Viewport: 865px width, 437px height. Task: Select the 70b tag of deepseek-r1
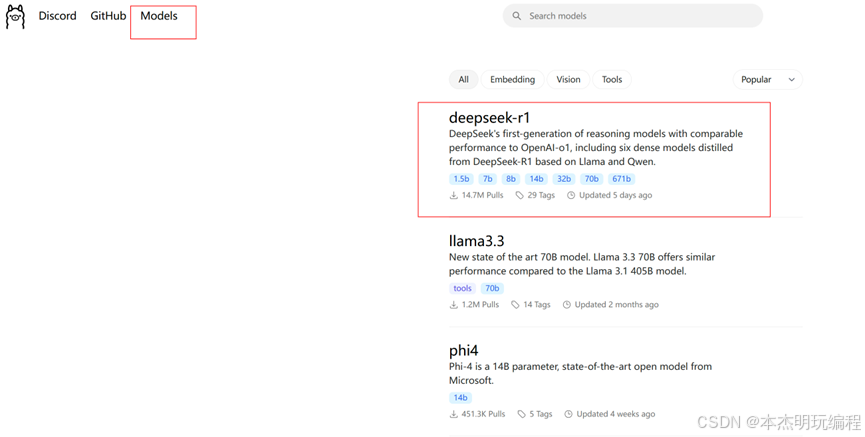click(x=591, y=179)
